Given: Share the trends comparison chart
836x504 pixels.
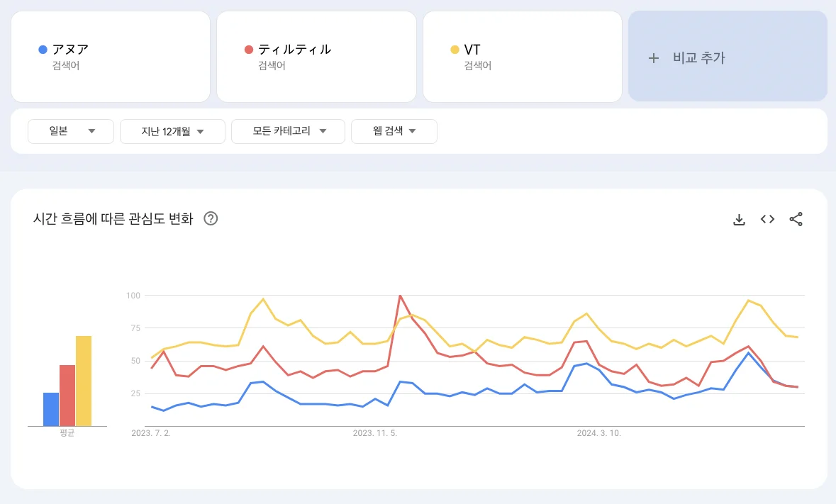Looking at the screenshot, I should pos(796,220).
